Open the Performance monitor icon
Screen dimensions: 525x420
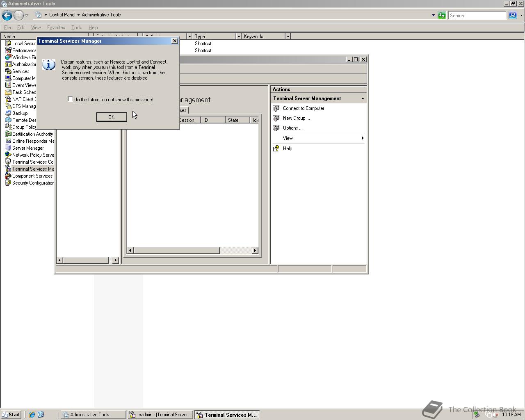(8, 50)
